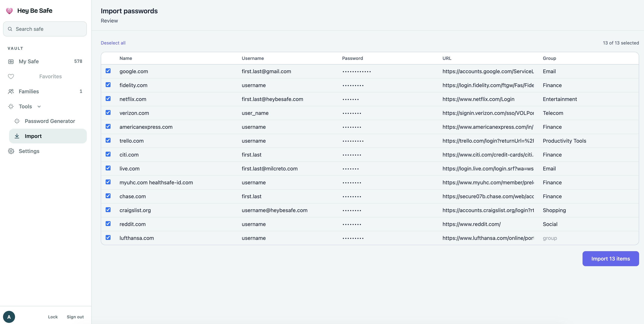Image resolution: width=644 pixels, height=324 pixels.
Task: Click the Tools sparkle icon
Action: tap(11, 106)
